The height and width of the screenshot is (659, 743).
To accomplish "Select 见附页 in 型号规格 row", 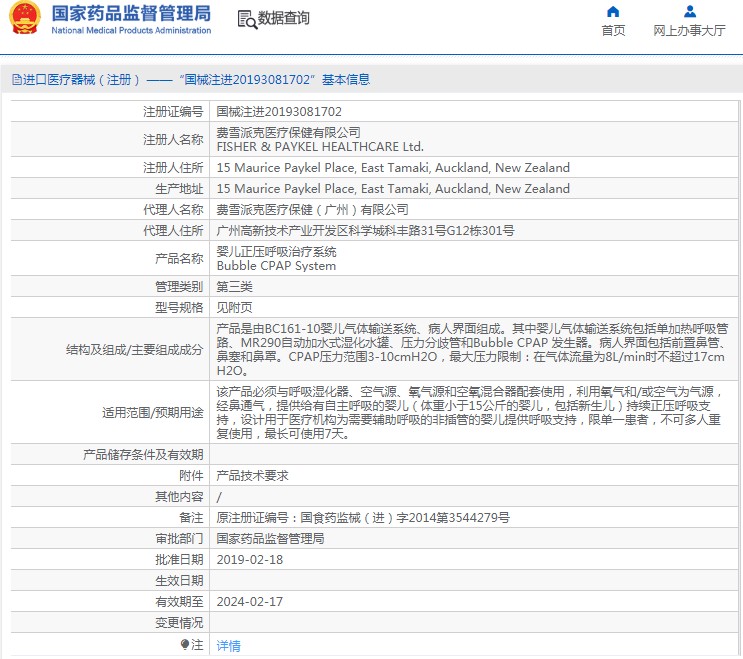I will 235,307.
